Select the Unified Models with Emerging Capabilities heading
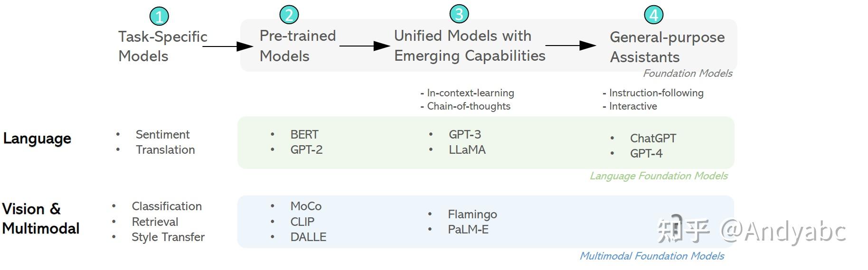Screen dimensions: 868x270 point(469,46)
